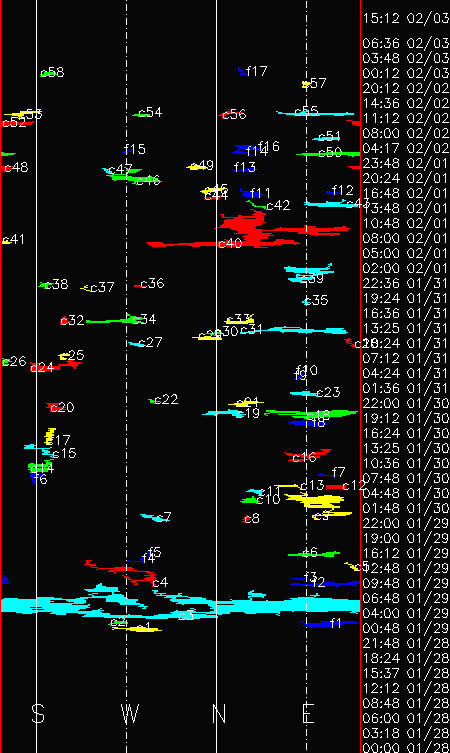Click the E direction axis label
The height and width of the screenshot is (753, 450).
click(x=308, y=714)
